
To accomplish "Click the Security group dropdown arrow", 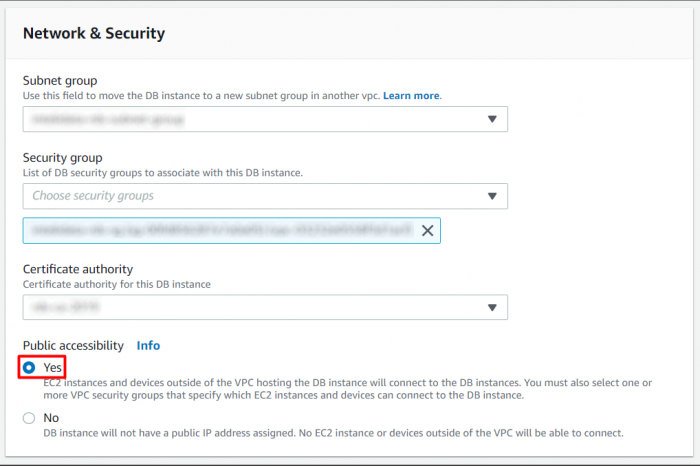I will (x=491, y=196).
